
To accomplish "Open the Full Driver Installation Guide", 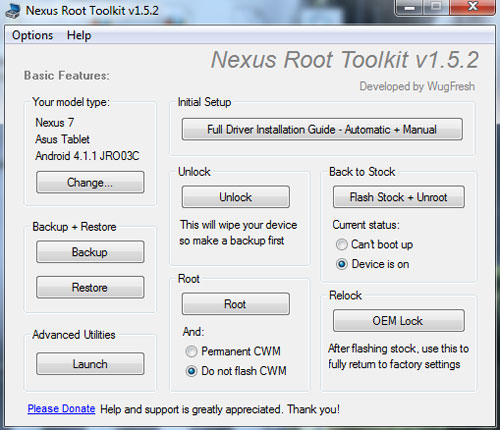I will click(x=322, y=129).
